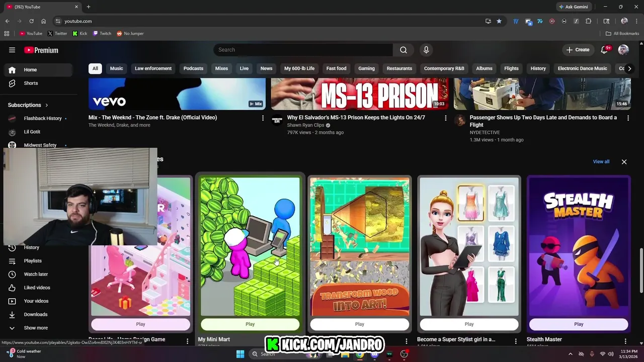The height and width of the screenshot is (362, 644).
Task: Select the Gaming filter chip
Action: pyautogui.click(x=366, y=68)
